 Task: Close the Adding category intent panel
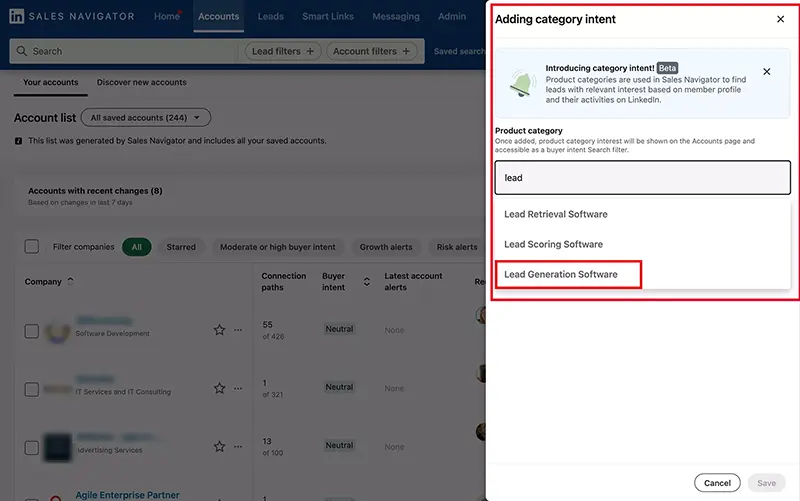tap(780, 19)
